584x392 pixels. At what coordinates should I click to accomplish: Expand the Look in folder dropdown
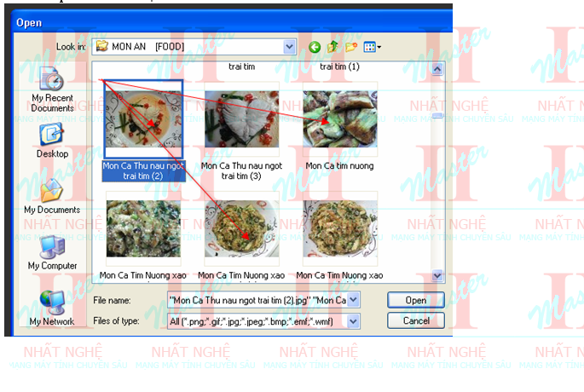(289, 47)
